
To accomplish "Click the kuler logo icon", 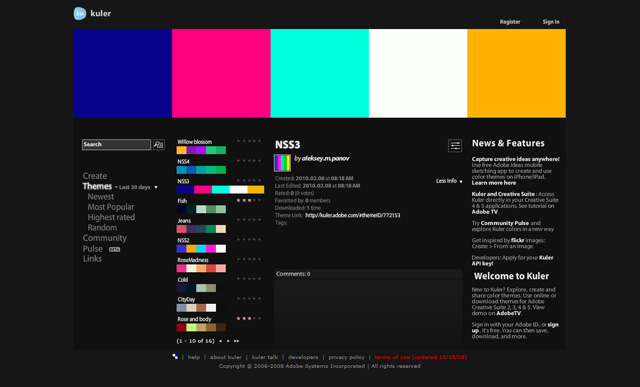I will tap(80, 13).
